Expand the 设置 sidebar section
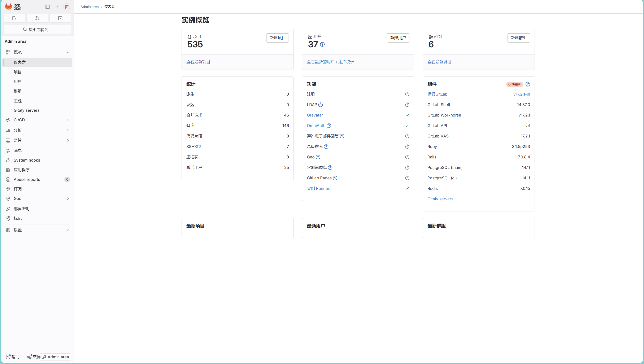The image size is (644, 364). point(37,230)
